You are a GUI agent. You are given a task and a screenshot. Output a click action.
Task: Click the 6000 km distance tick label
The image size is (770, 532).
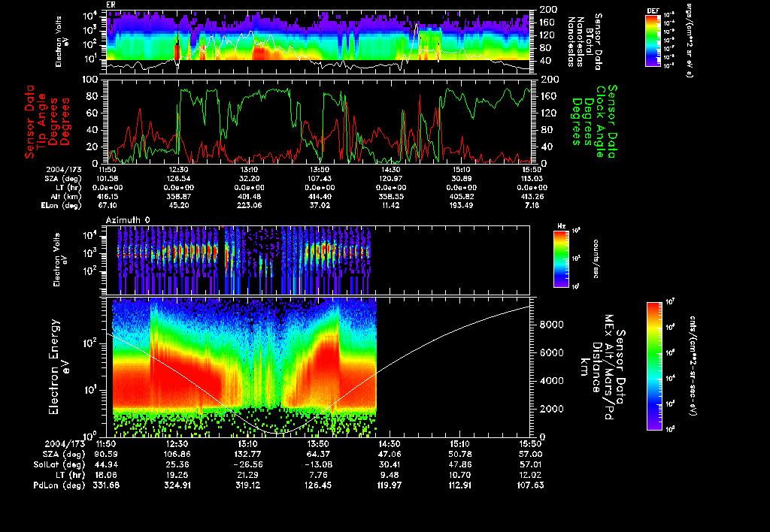tap(551, 352)
